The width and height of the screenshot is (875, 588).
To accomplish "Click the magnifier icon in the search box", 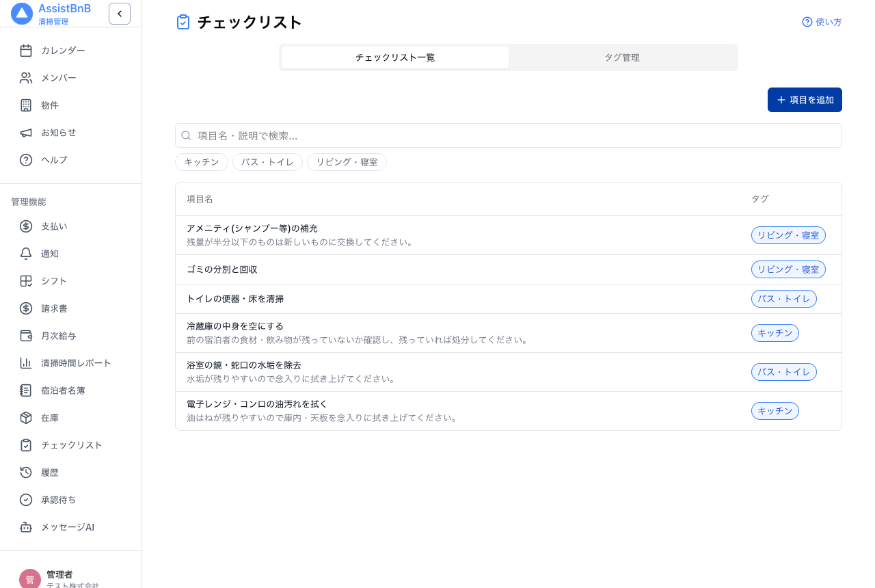I will coord(186,135).
